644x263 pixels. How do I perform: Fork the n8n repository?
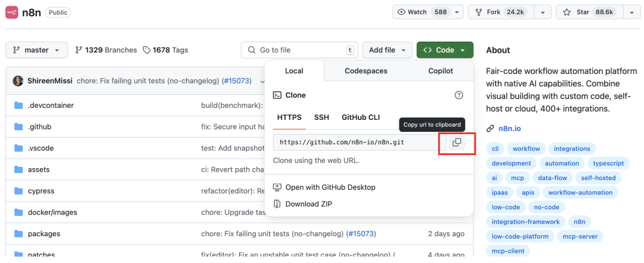click(502, 13)
